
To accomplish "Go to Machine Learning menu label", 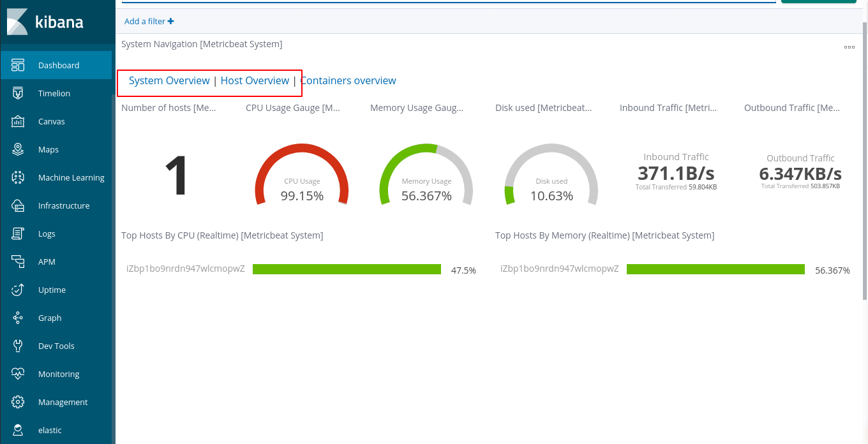I will point(71,177).
